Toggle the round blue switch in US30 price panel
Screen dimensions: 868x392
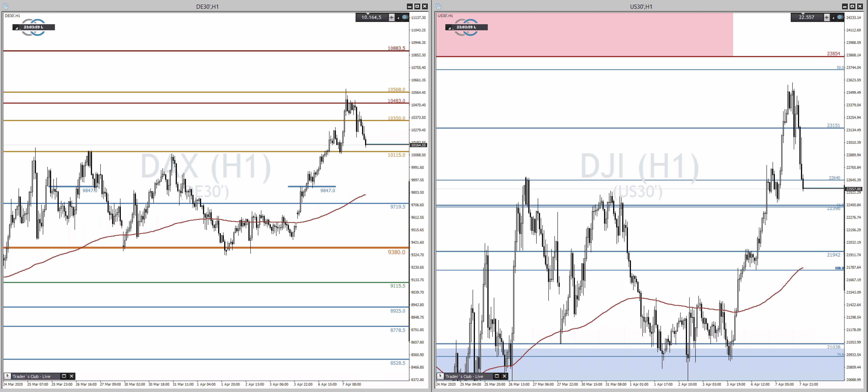pyautogui.click(x=840, y=17)
